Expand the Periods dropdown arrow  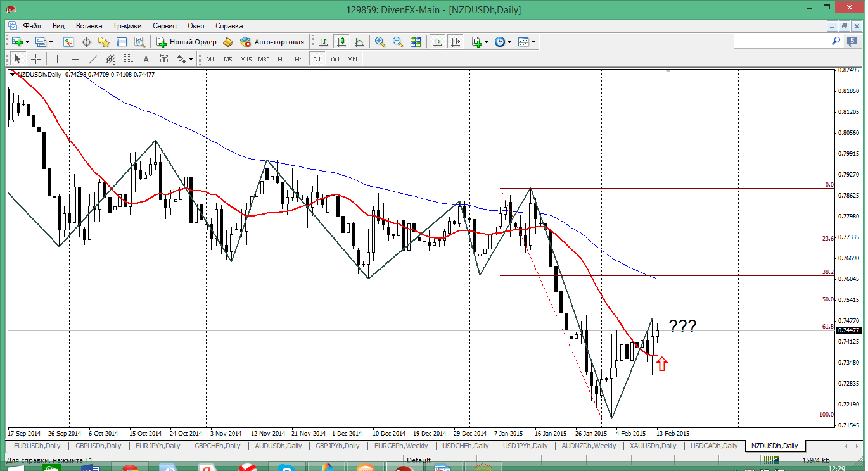coord(509,42)
